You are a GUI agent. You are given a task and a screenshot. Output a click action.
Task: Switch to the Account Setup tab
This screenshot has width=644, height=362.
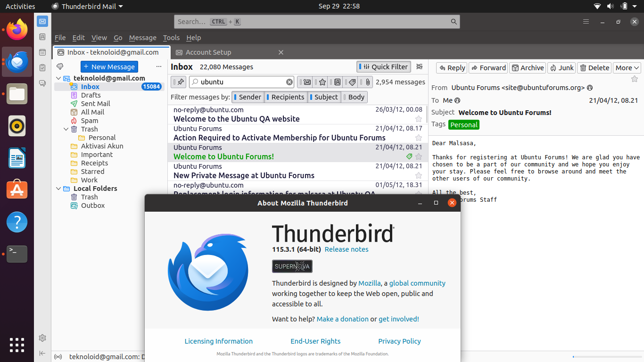(229, 52)
